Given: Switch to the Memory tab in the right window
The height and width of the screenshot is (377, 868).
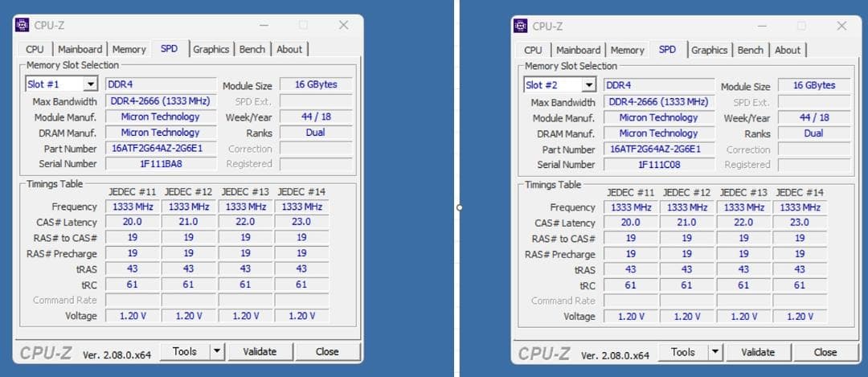Looking at the screenshot, I should pos(627,50).
